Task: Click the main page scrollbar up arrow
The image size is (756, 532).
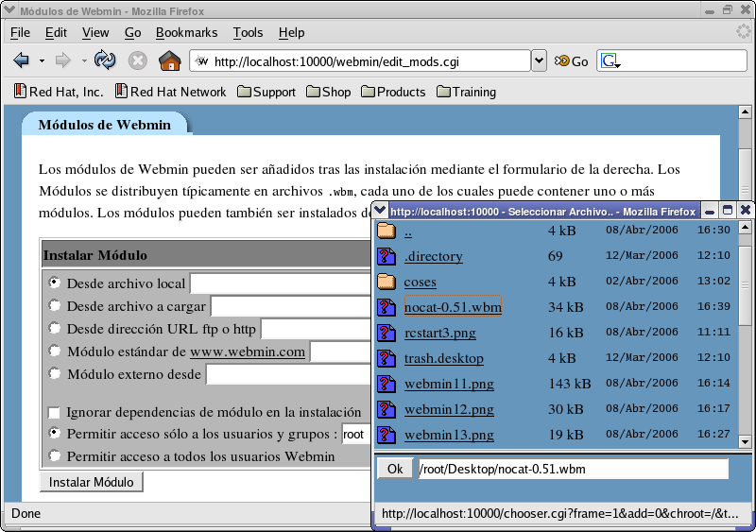Action: point(745,112)
